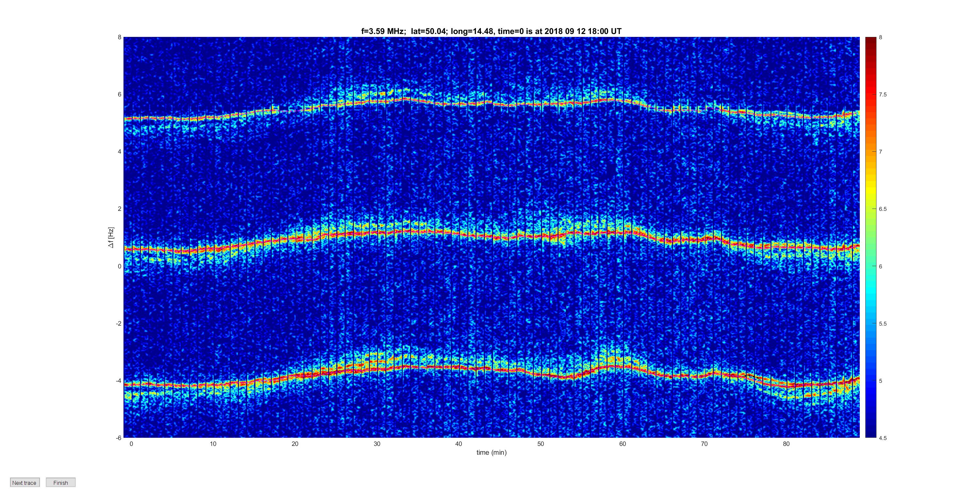This screenshot has width=980, height=492.
Task: Click the Δf [Hz] y-axis label
Action: click(x=111, y=237)
